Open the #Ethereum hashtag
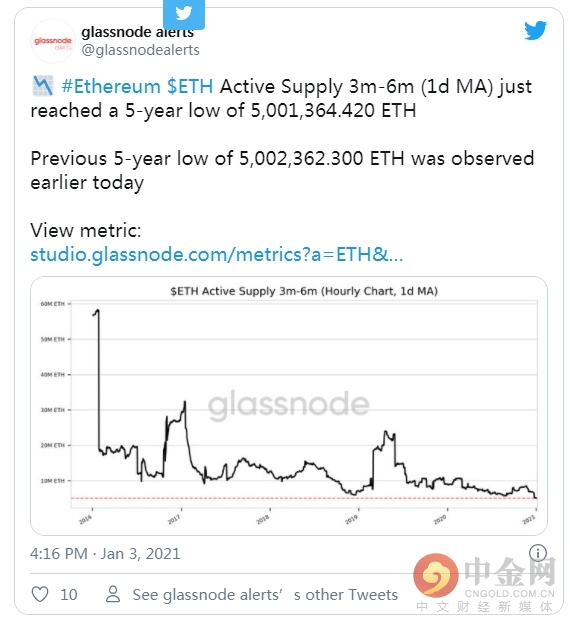This screenshot has width=570, height=625. coord(111,86)
